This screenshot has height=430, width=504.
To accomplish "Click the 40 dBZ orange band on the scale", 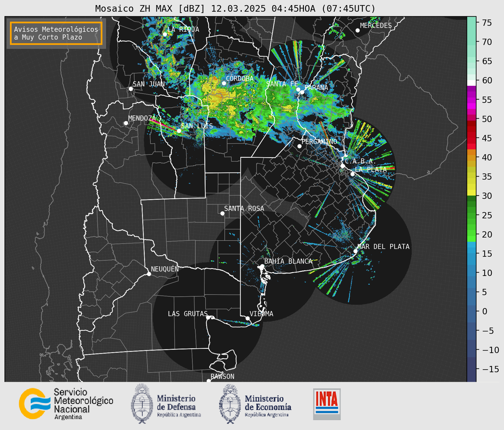I will (x=471, y=158).
